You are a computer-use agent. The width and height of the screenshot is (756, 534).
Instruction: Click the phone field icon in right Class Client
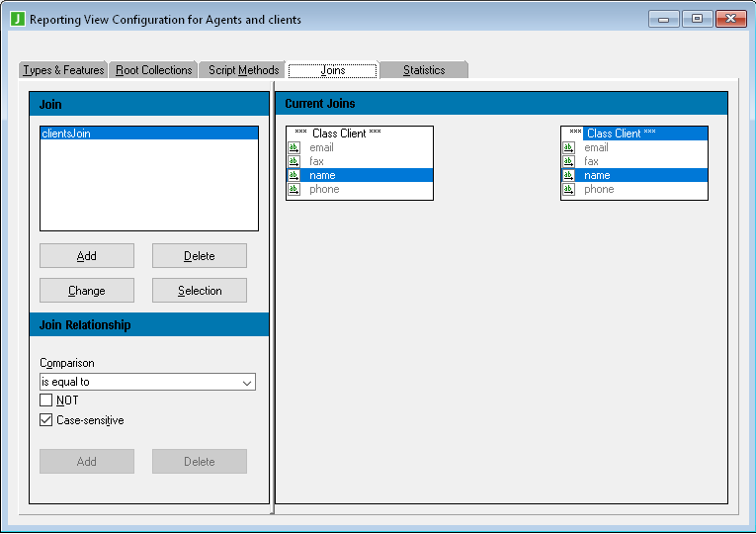click(568, 189)
